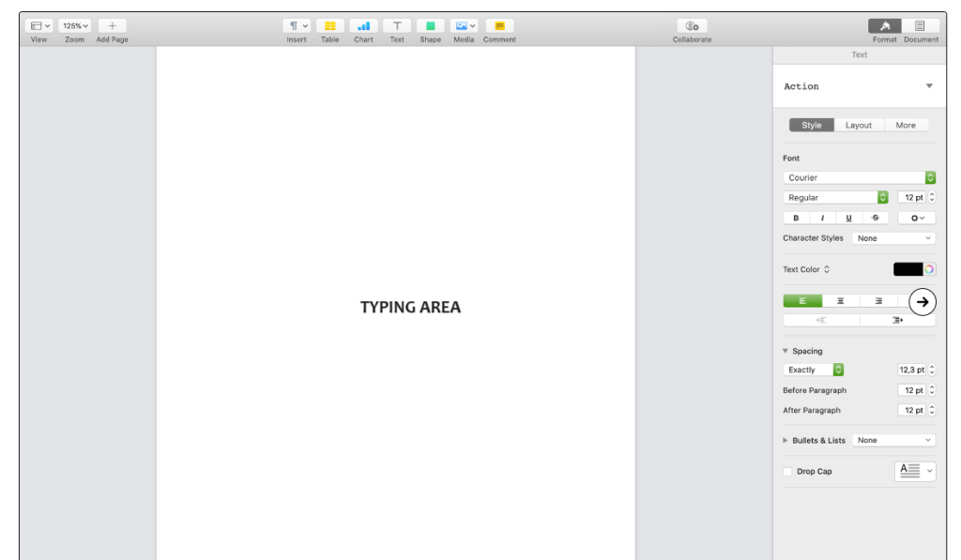961x560 pixels.
Task: Switch to the Layout tab
Action: tap(858, 125)
